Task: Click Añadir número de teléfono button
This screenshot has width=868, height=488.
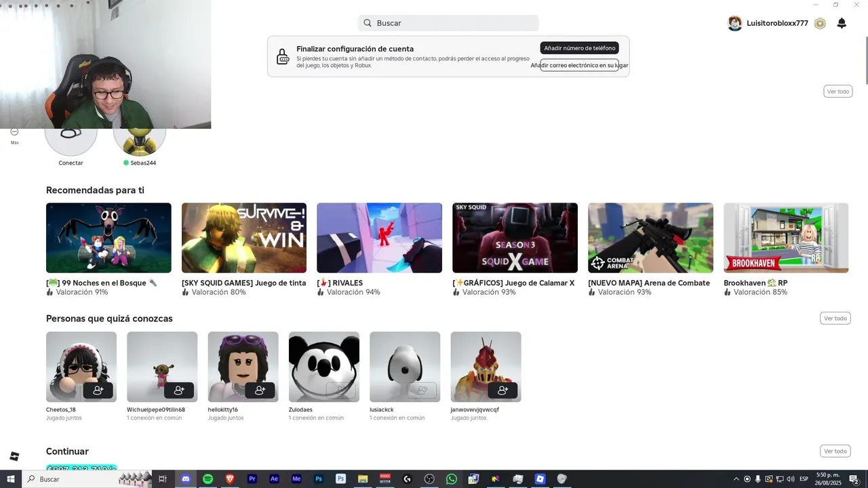Action: (580, 48)
